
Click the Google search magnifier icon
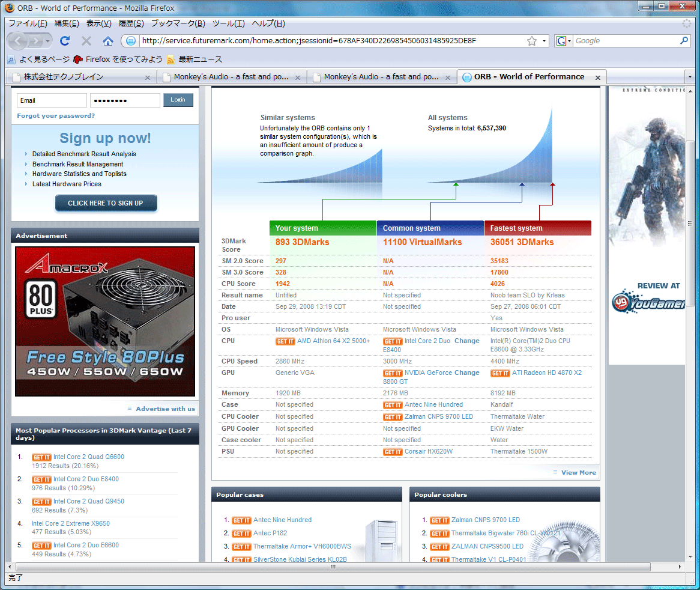click(684, 41)
